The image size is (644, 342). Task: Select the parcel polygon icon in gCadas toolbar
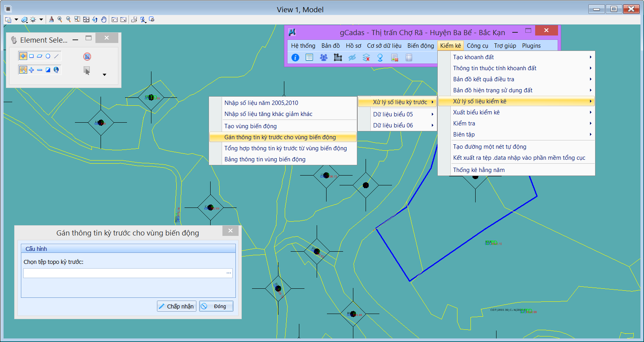pyautogui.click(x=338, y=58)
